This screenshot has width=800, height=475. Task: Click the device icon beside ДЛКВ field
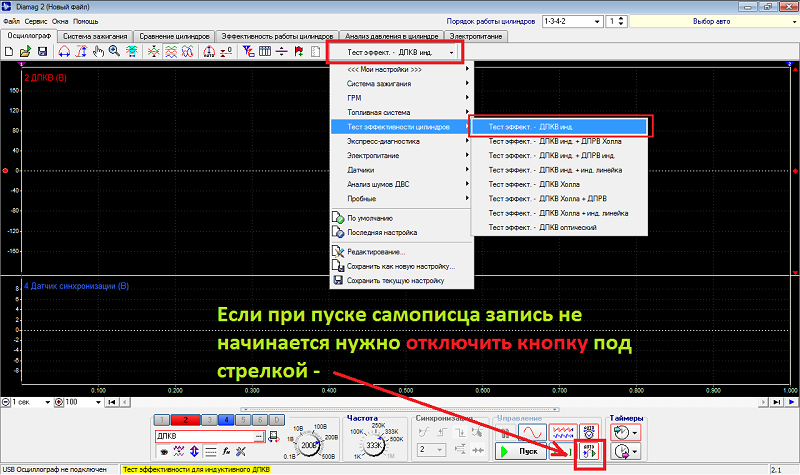(274, 437)
